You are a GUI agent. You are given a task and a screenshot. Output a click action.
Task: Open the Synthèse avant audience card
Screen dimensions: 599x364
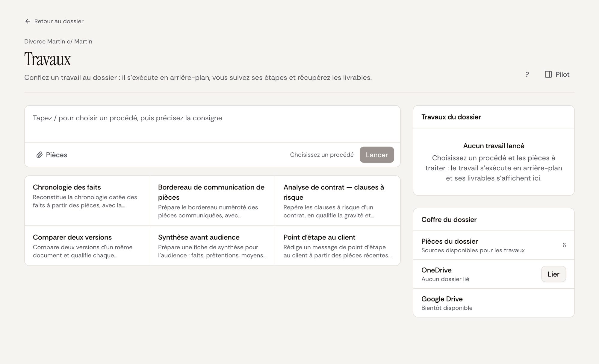[212, 246]
